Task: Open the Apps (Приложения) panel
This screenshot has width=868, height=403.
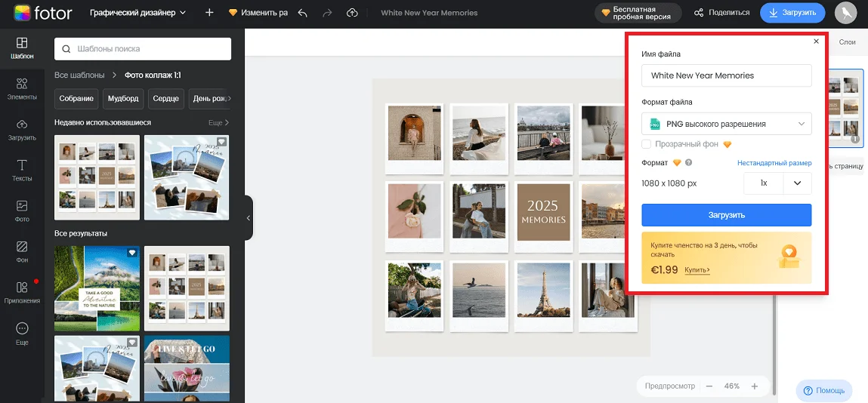Action: [x=22, y=291]
